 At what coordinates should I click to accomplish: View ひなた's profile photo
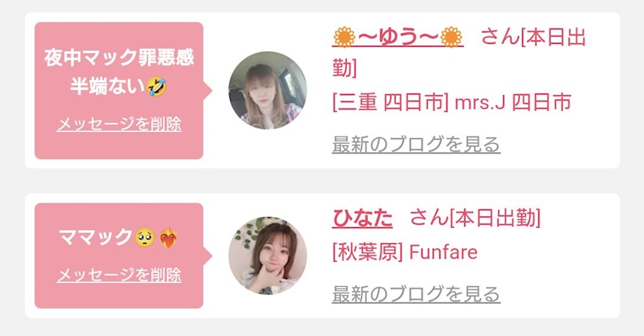click(x=268, y=255)
